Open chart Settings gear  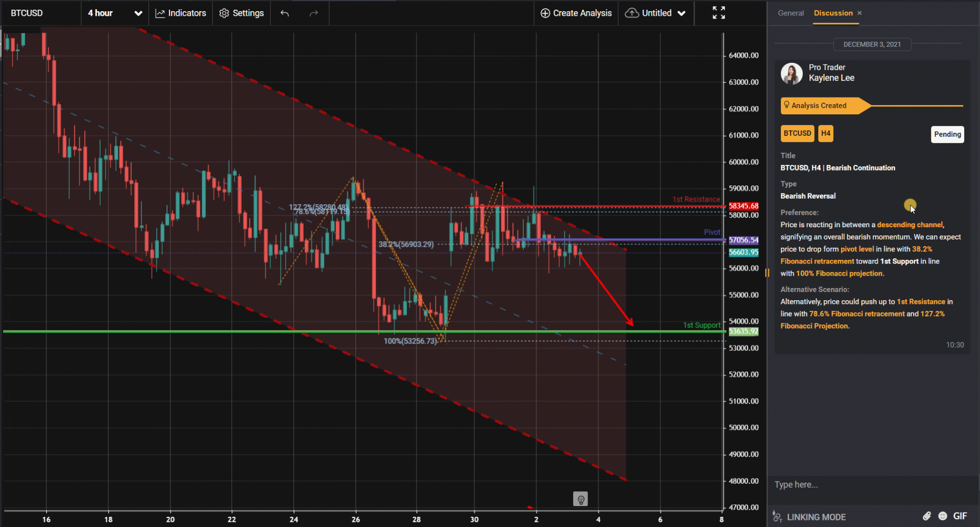[241, 13]
